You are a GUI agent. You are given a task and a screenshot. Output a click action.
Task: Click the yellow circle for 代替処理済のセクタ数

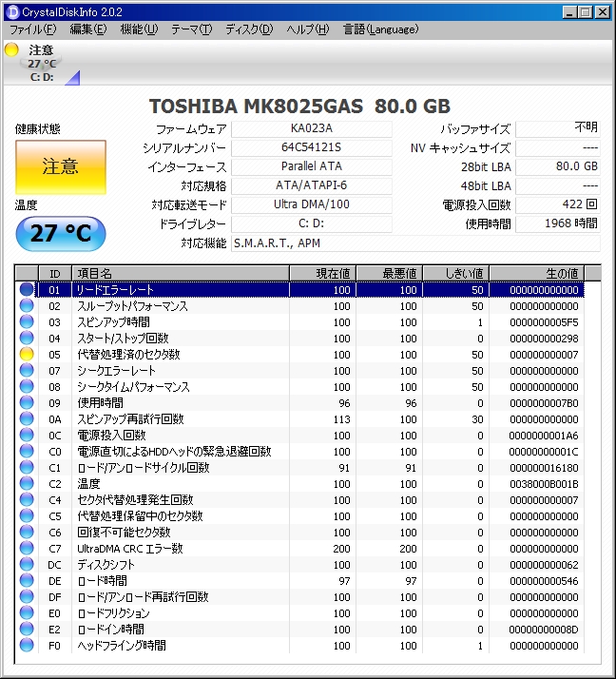coord(27,354)
